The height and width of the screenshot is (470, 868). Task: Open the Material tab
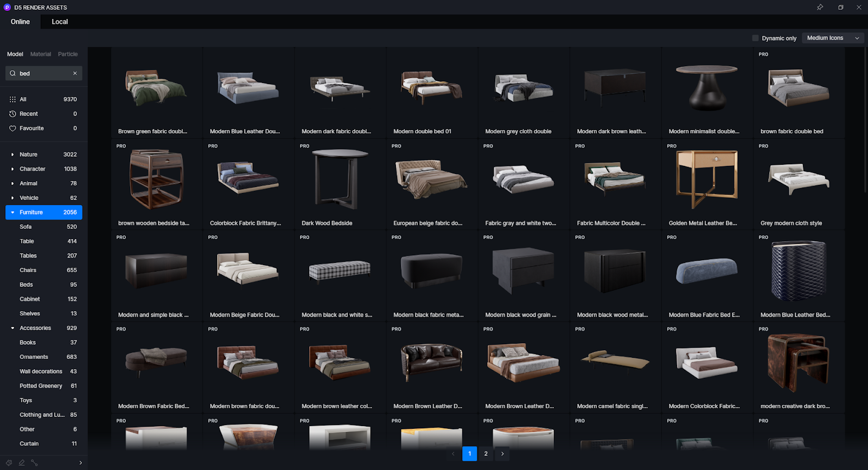41,54
